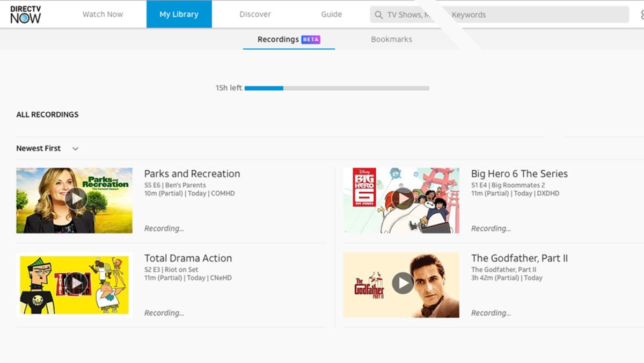644x363 pixels.
Task: Click Recording status under The Godfather
Action: (x=491, y=313)
